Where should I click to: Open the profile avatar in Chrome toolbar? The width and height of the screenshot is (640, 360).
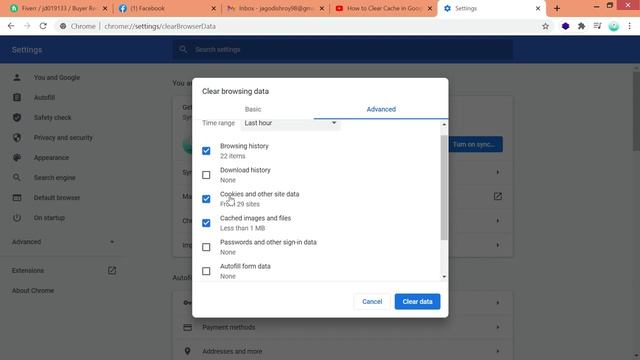click(x=613, y=26)
